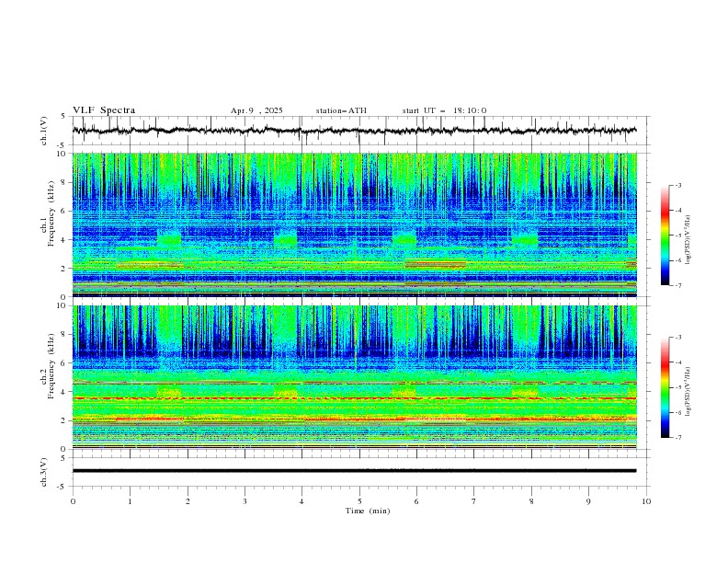Click the 'VLF Spectra' title text
728x563 pixels.
104,110
